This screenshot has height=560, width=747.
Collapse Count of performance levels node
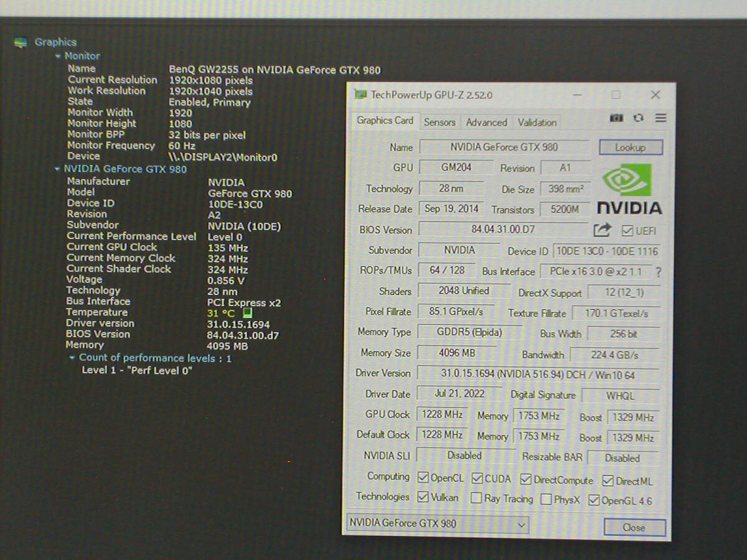[x=72, y=358]
